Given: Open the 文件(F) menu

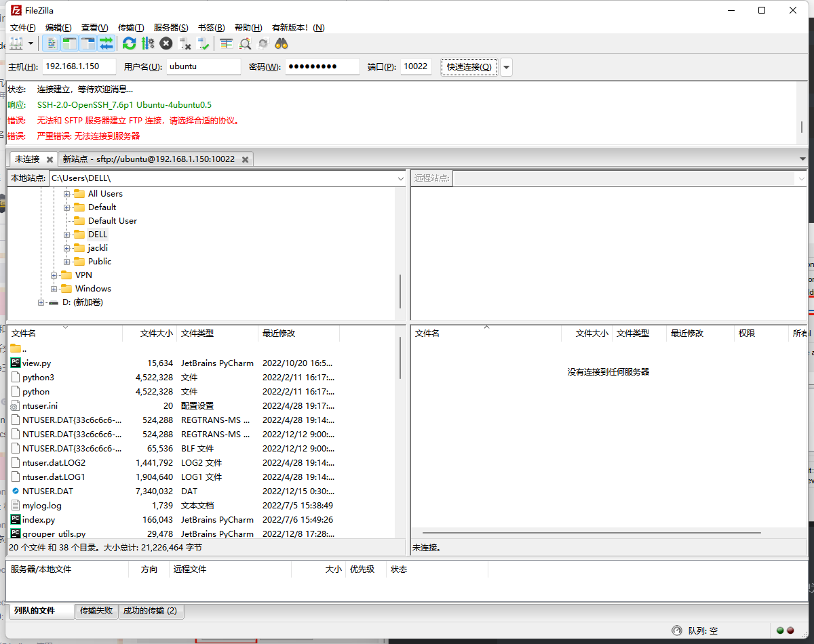Looking at the screenshot, I should pyautogui.click(x=22, y=28).
